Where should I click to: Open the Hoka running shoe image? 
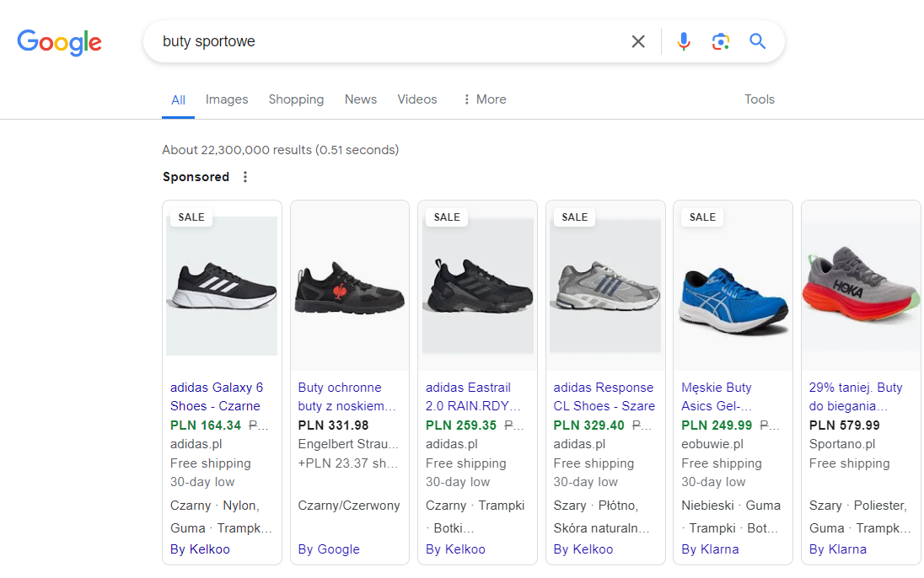pos(861,286)
